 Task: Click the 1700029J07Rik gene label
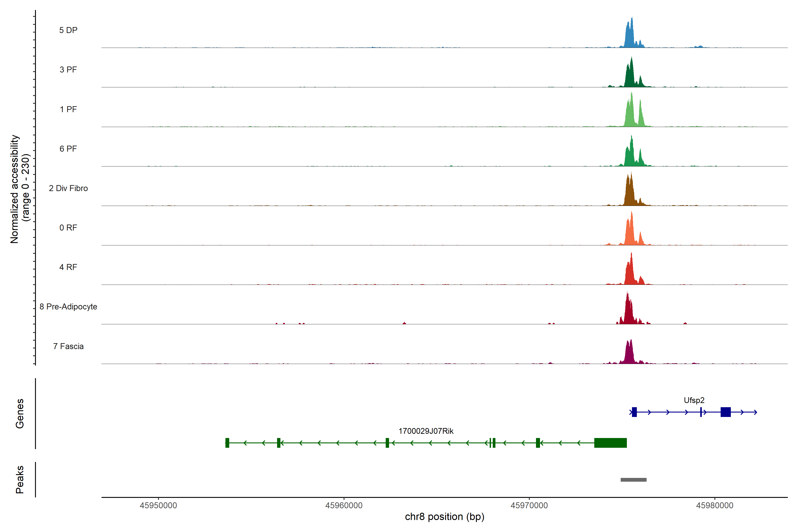[426, 431]
